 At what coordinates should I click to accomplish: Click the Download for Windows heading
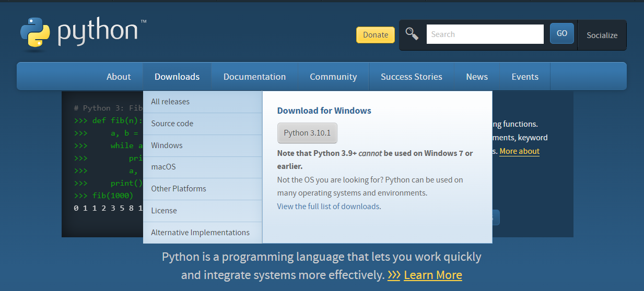(x=324, y=111)
